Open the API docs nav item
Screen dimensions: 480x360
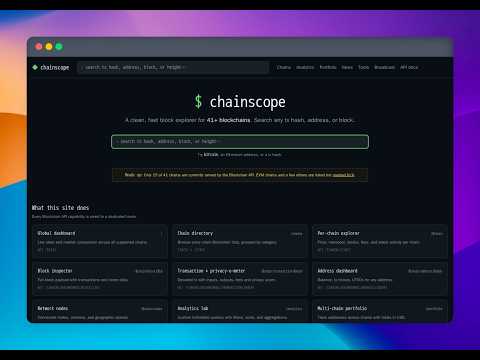(409, 67)
